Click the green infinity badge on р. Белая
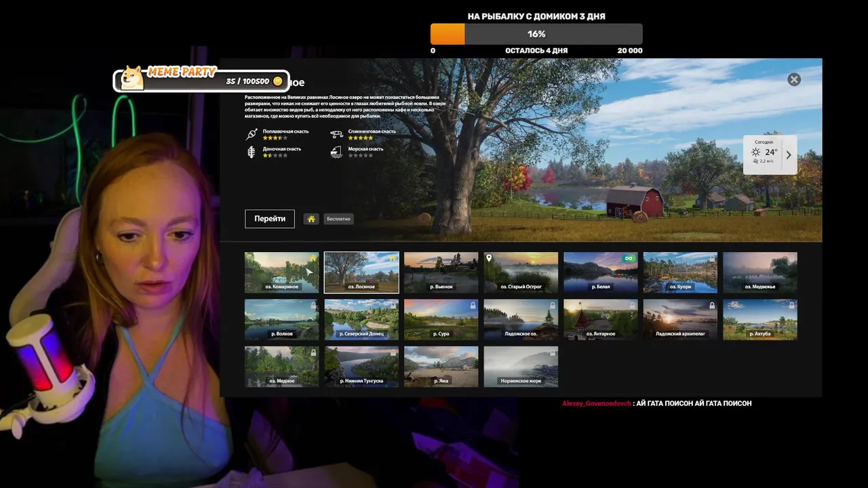This screenshot has height=488, width=868. [629, 258]
